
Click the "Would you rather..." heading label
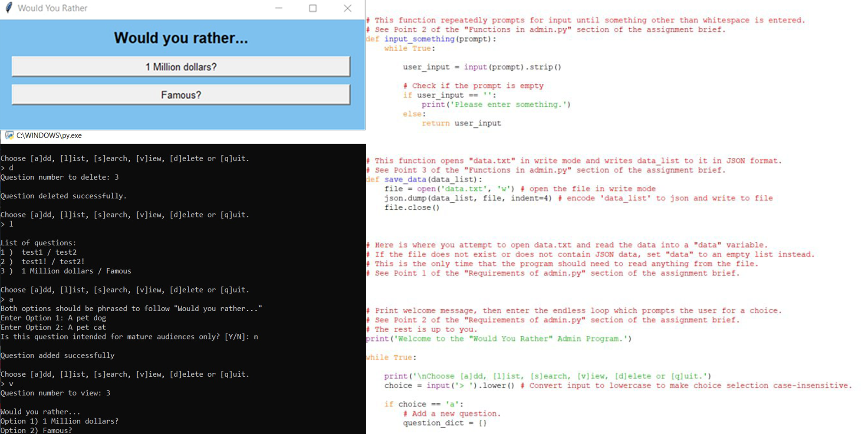pos(181,38)
